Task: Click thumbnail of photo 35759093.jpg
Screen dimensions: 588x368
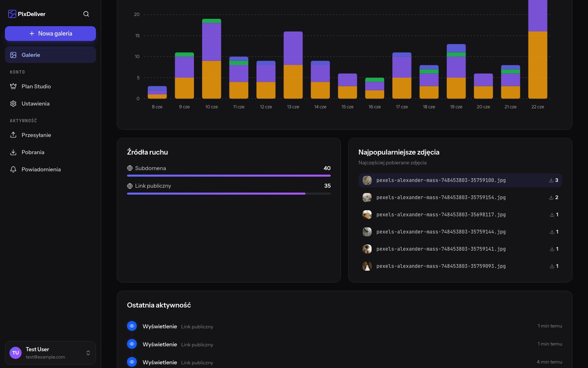Action: (x=367, y=266)
